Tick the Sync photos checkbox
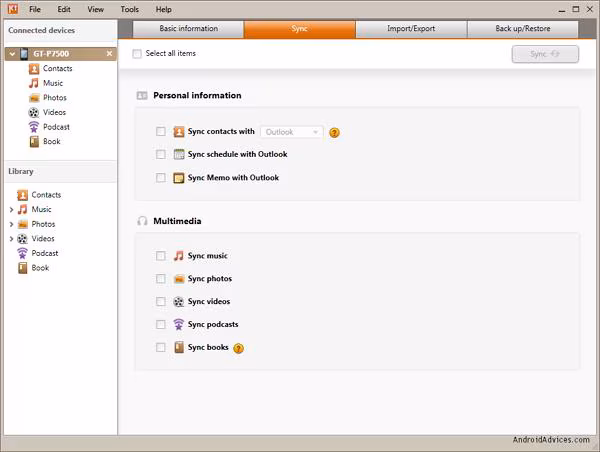Viewport: 600px width, 452px height. click(x=161, y=279)
